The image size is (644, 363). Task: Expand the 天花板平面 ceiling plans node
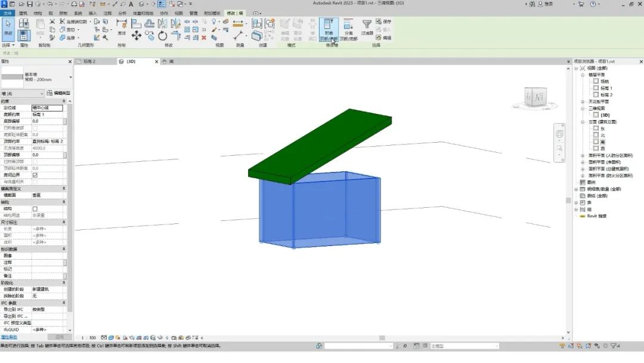click(x=583, y=101)
